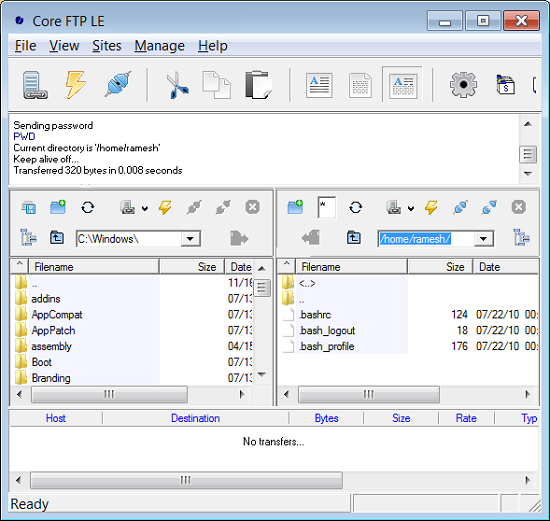Sort remote files by Filename column
The width and height of the screenshot is (550, 521).
(x=352, y=267)
